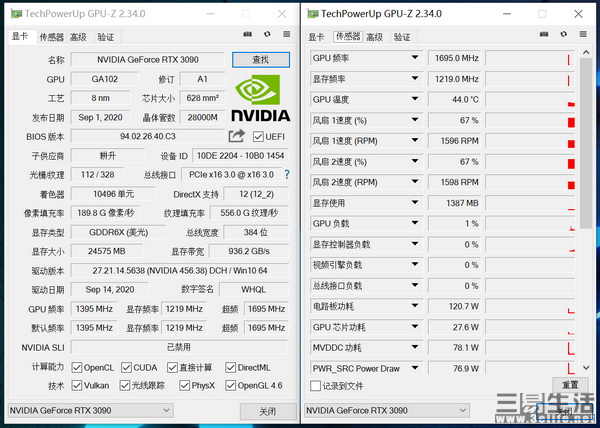Open the GPU 负载 sensor dropdown arrow
600x428 pixels.
tap(415, 223)
